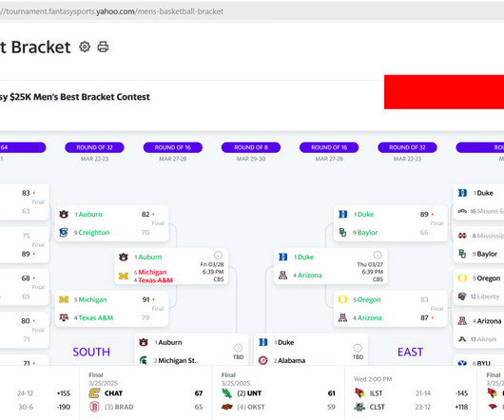The image size is (504, 420).
Task: Click 4 Arizona in Duke vs Arizona matchup
Action: tap(307, 276)
